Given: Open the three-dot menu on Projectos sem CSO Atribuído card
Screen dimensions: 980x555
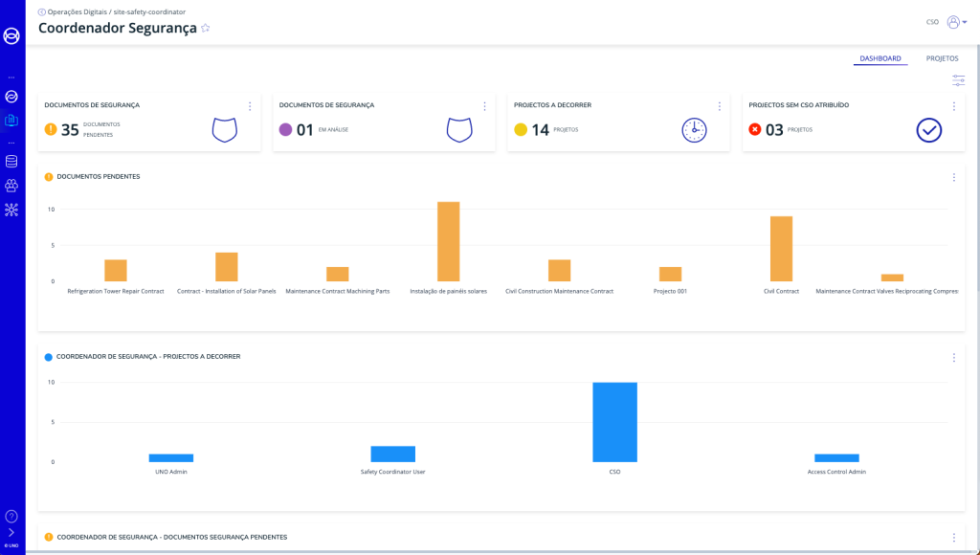Looking at the screenshot, I should pos(953,106).
